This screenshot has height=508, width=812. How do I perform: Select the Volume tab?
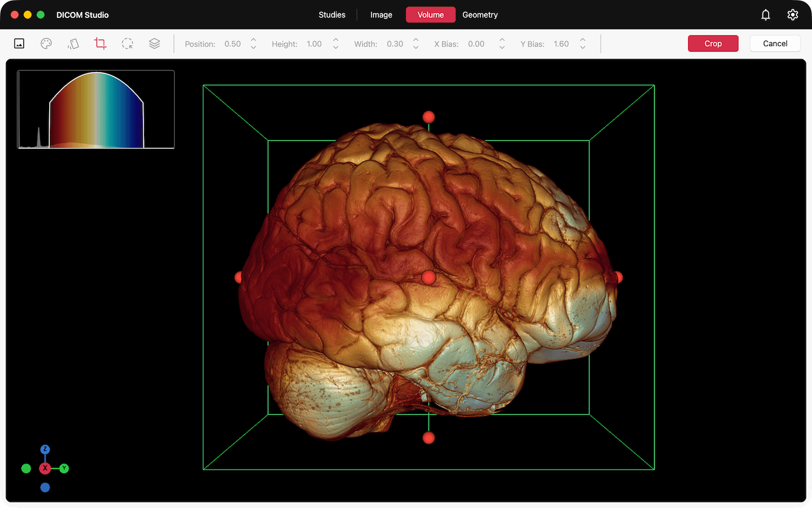pyautogui.click(x=431, y=15)
